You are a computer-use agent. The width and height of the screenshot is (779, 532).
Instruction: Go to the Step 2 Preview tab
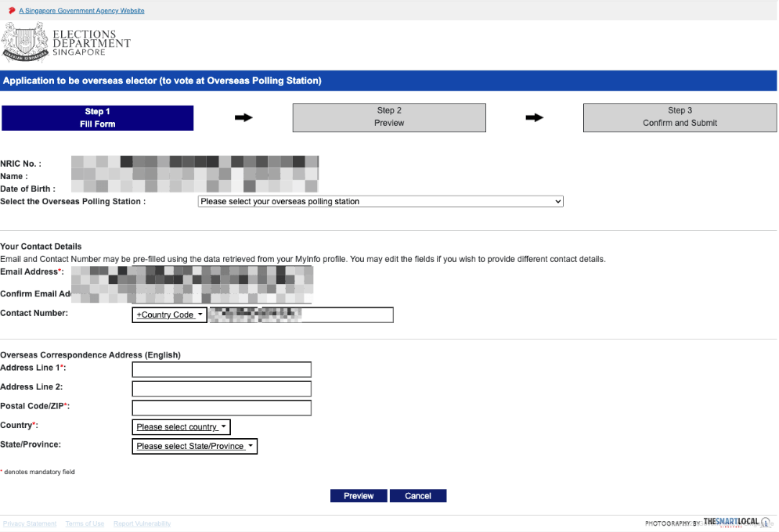coord(389,117)
